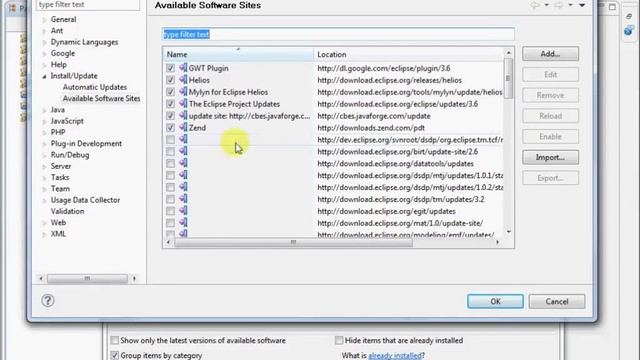Enable the egit updates site checkbox

click(x=170, y=211)
